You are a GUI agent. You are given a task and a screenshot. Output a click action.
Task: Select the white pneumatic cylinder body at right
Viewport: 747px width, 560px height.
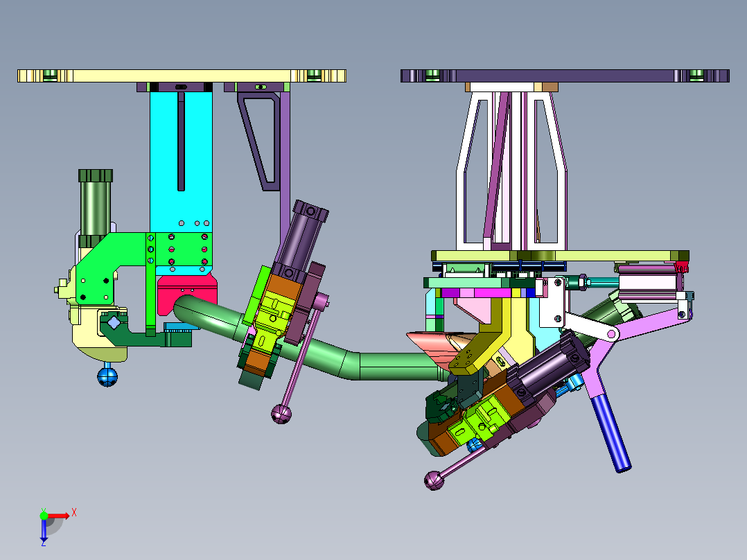pyautogui.click(x=648, y=283)
